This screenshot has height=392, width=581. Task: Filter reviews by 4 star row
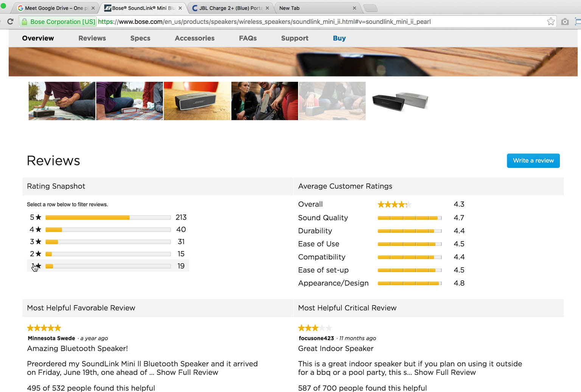pos(108,229)
